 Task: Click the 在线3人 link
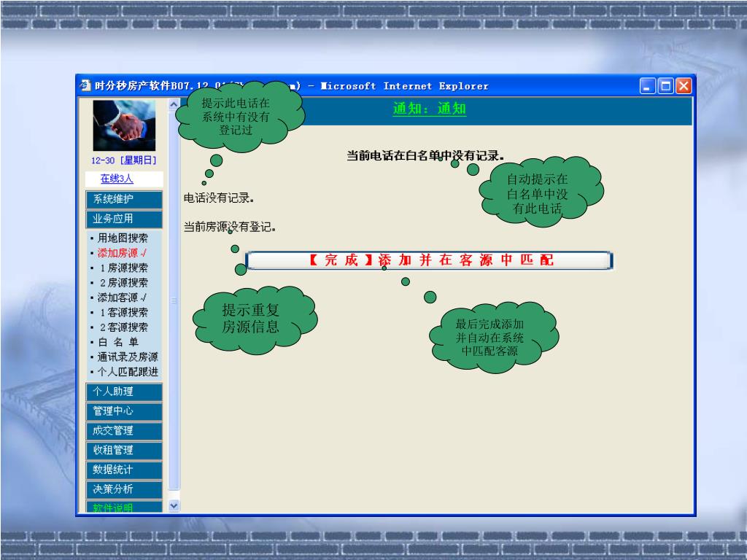click(x=117, y=179)
